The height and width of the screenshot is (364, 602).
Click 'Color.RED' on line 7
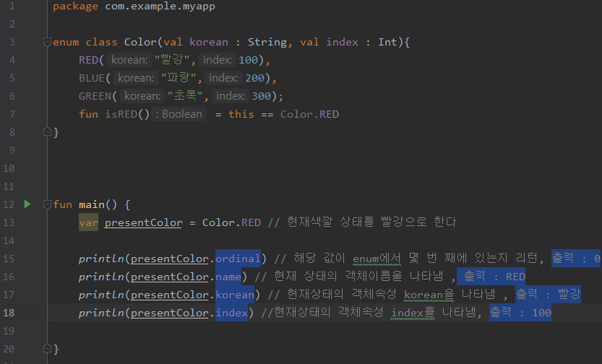tap(309, 114)
